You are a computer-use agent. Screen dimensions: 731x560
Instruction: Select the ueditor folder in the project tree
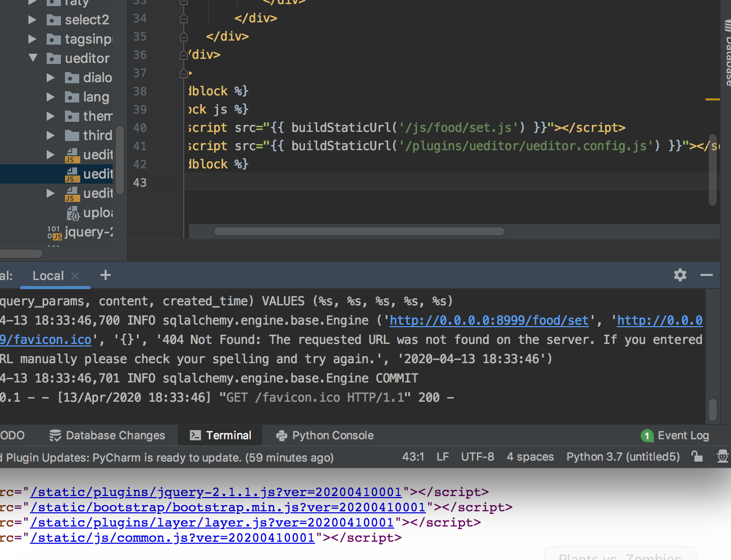(78, 58)
